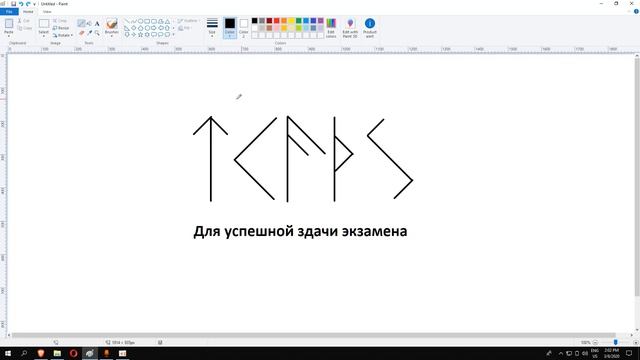Select the Eraser tool
Viewport: 640px width, 360px height.
(x=81, y=33)
